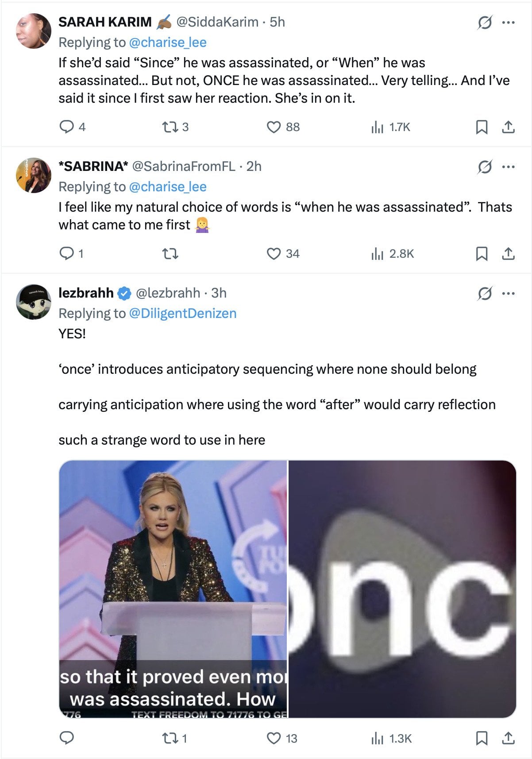Open the @charise_lee profile link in Sabrina's reply

point(167,187)
